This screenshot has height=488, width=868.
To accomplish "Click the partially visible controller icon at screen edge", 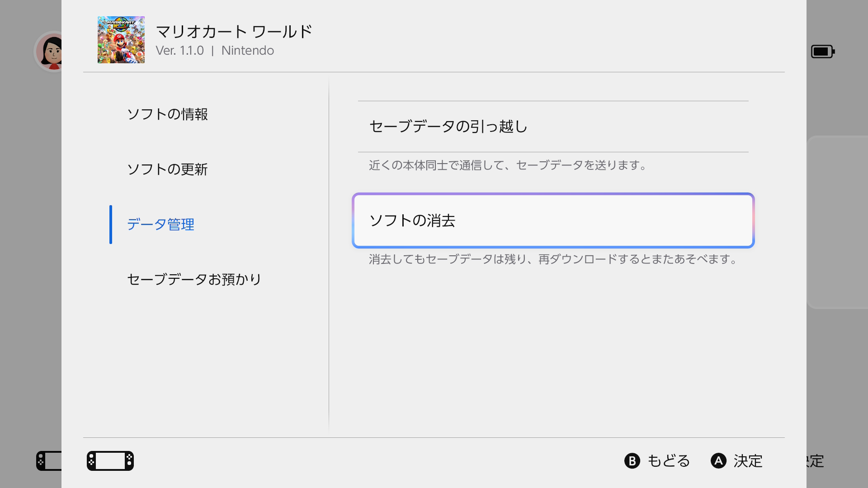I will point(50,460).
